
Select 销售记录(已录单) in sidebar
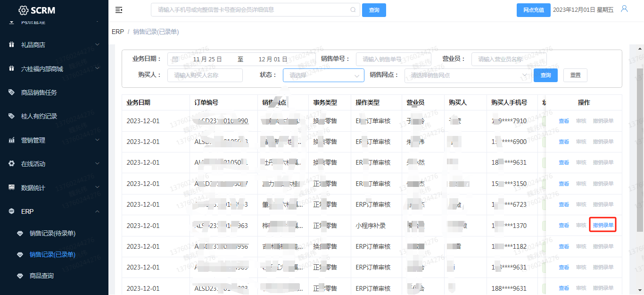(52, 254)
